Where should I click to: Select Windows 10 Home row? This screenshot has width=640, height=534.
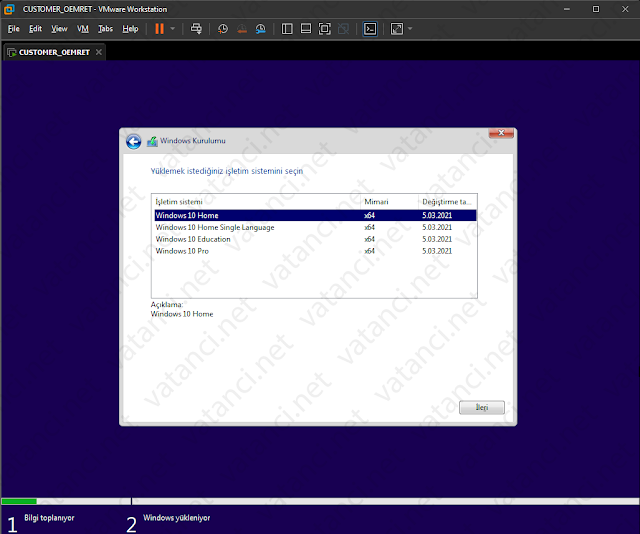[315, 215]
